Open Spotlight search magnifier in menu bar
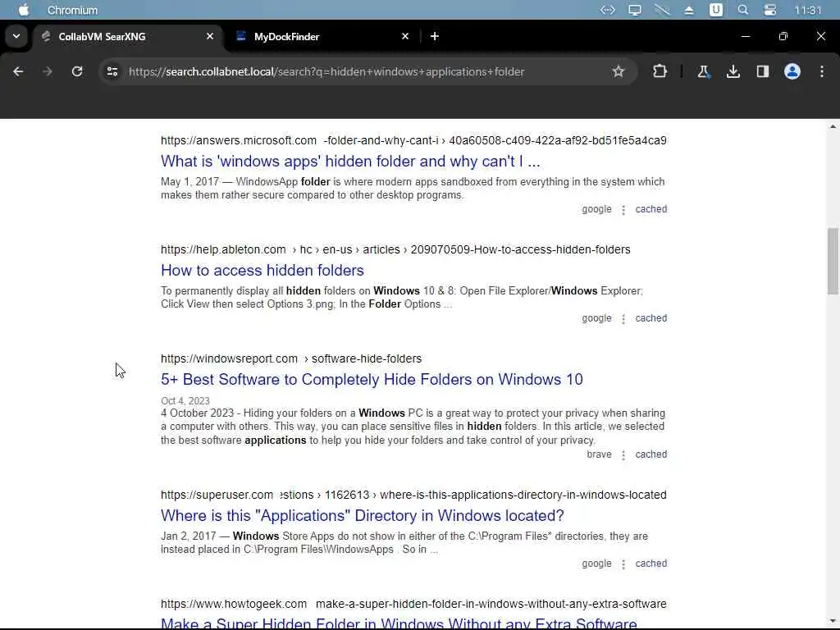 point(742,10)
